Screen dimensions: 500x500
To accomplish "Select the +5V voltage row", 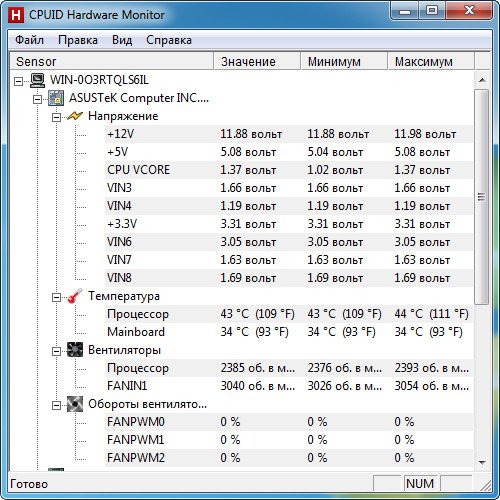I will coord(289,152).
